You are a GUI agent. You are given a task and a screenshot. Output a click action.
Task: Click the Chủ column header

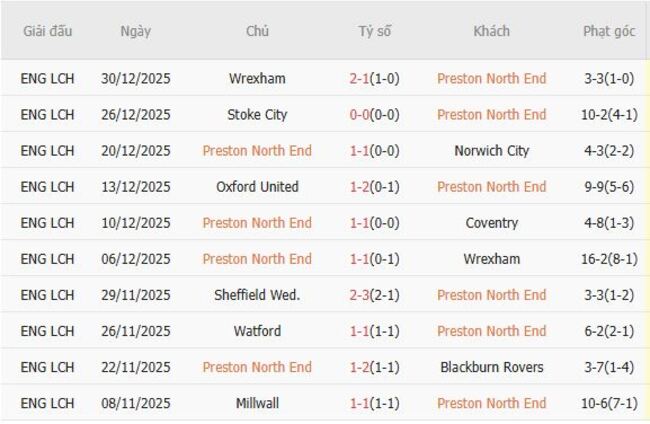point(257,31)
